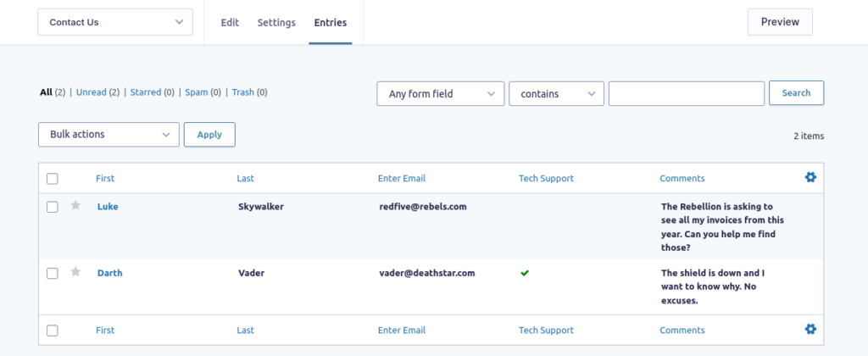Open the Any form field filter dropdown
Viewport: 868px width, 356px height.
tap(441, 93)
